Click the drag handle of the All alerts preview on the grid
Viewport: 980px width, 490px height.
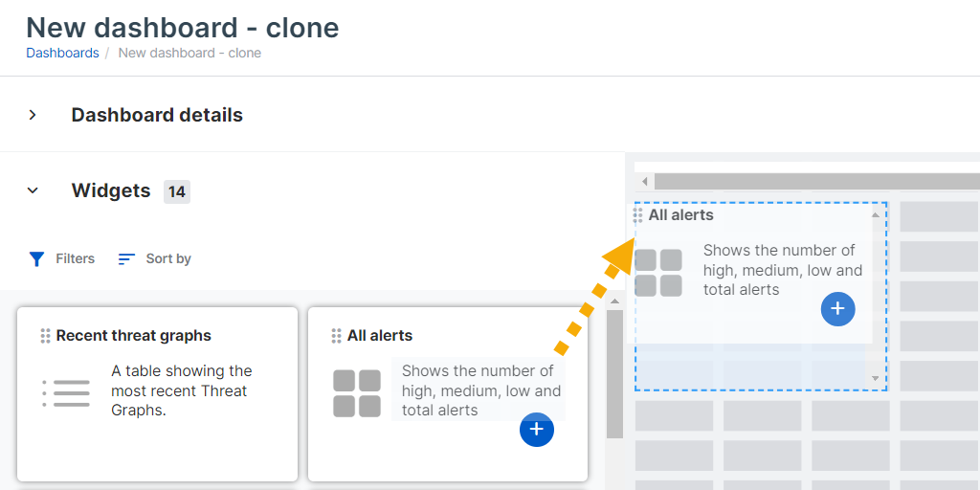coord(638,216)
